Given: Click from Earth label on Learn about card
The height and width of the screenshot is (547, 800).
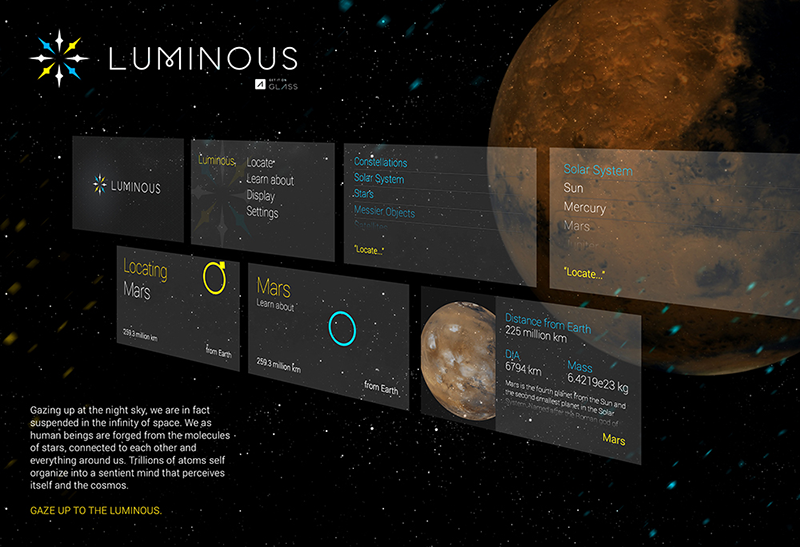Looking at the screenshot, I should coord(381,388).
